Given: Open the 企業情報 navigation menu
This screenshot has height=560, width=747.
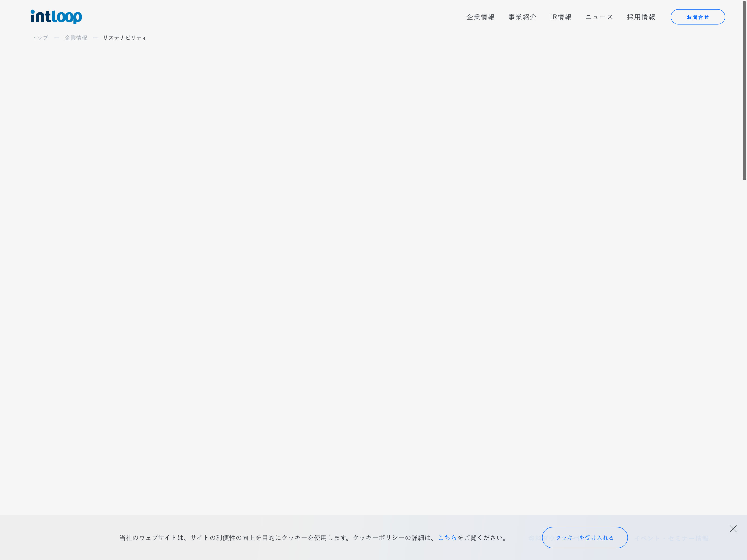Looking at the screenshot, I should (480, 17).
